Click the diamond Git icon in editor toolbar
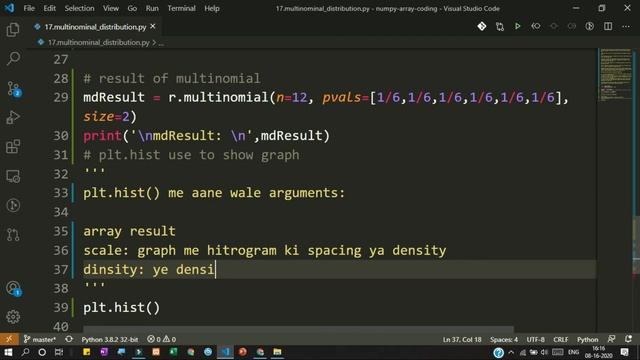Screen dimensions: 640x360 (482, 27)
